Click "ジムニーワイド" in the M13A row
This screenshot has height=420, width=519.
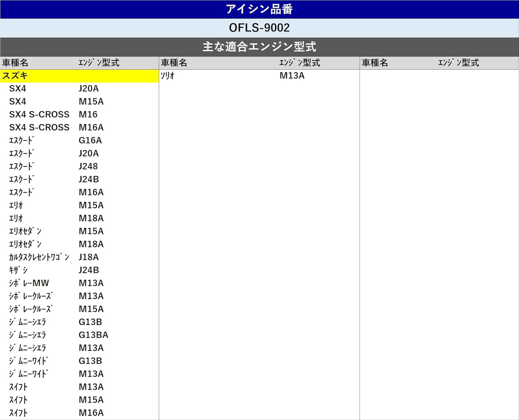click(x=28, y=374)
